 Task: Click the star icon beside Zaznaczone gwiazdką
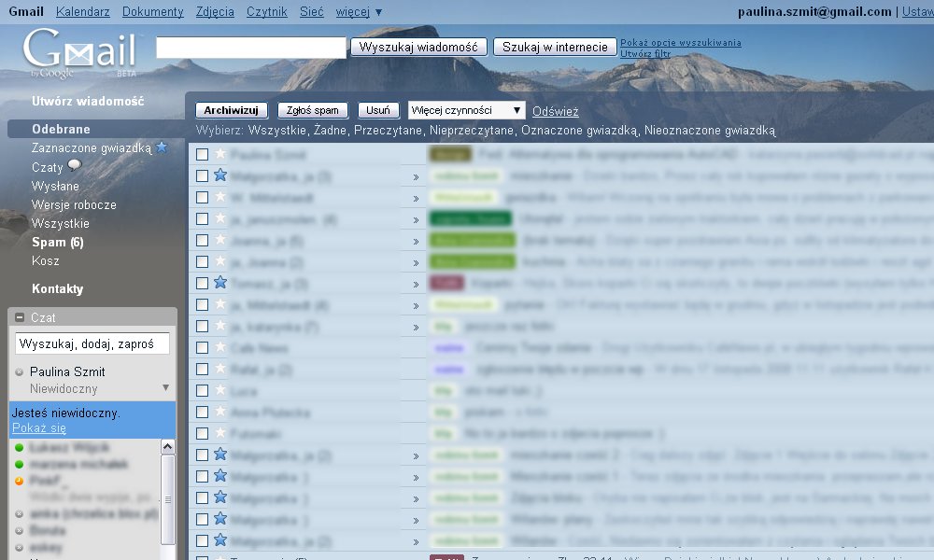pyautogui.click(x=162, y=147)
